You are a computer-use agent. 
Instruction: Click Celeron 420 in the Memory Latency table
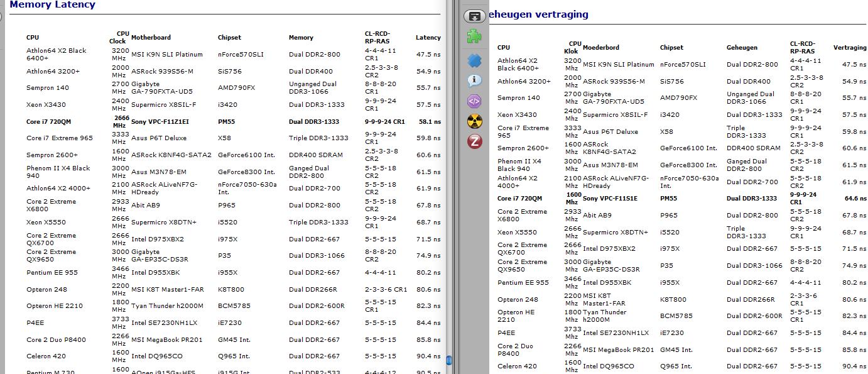[x=46, y=356]
